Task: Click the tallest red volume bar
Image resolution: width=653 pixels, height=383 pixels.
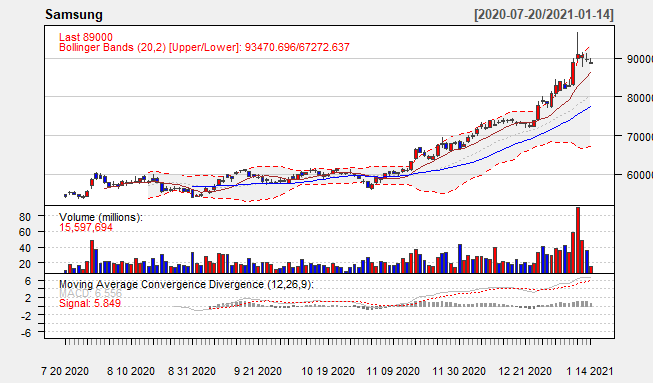Action: point(578,240)
